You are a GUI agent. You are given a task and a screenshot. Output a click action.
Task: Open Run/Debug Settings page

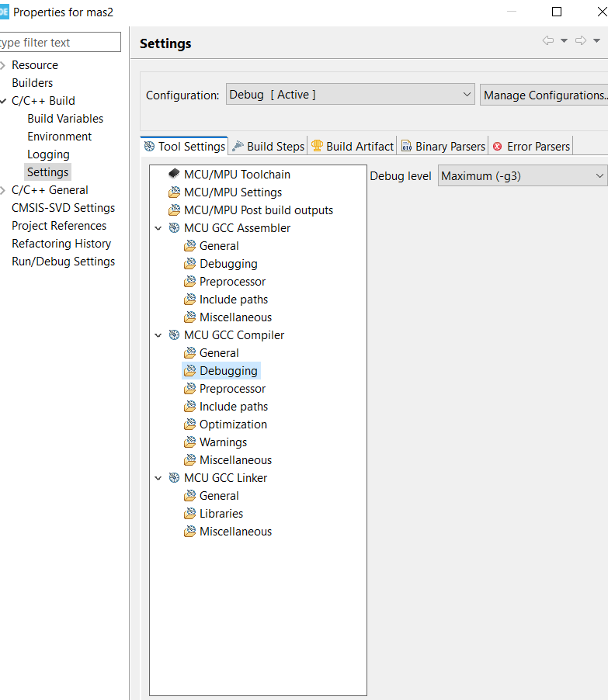(63, 262)
